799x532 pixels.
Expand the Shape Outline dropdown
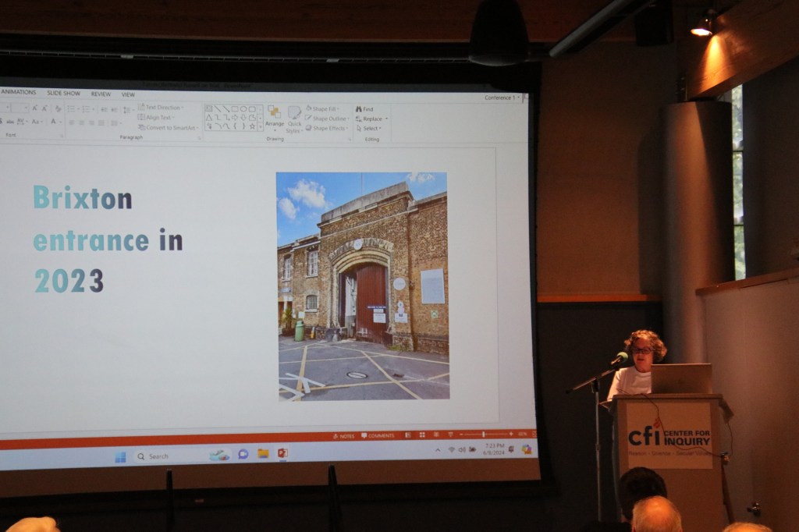click(327, 119)
